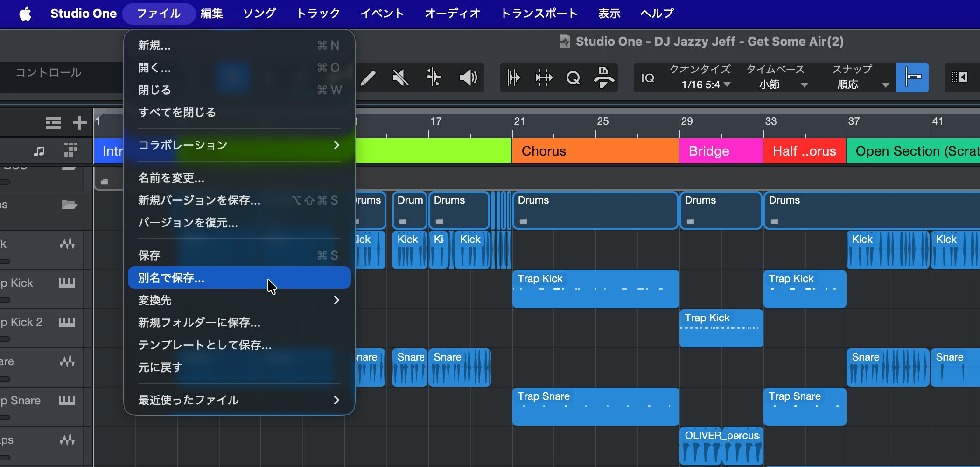Select the Bend tool
Screen dimensions: 980x467
(x=434, y=78)
